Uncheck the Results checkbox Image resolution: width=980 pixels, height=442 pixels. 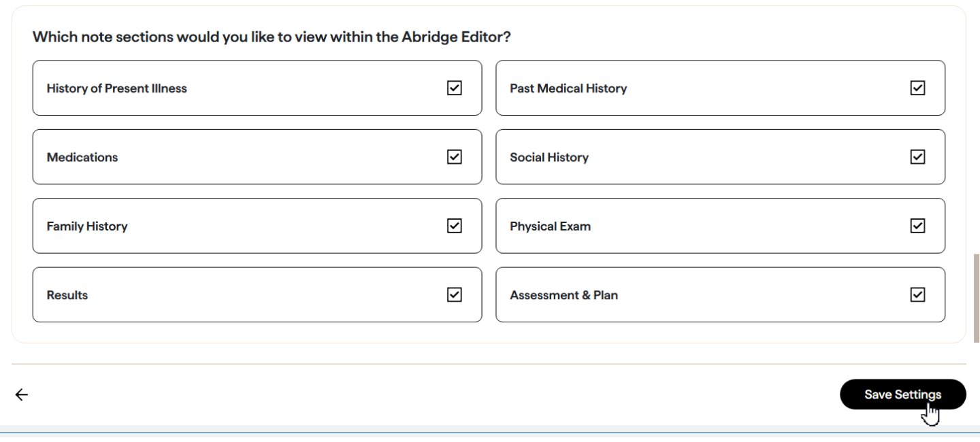point(454,294)
